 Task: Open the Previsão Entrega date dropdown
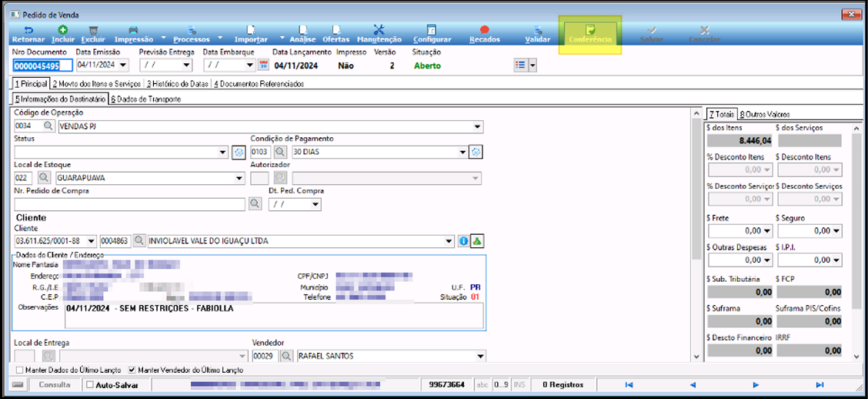coord(187,65)
